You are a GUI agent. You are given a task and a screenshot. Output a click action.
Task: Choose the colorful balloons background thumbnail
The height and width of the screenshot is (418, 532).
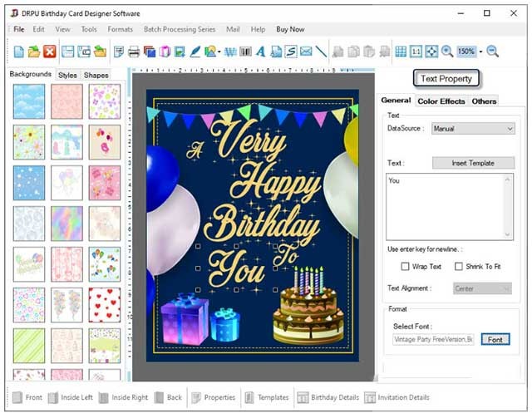105,264
